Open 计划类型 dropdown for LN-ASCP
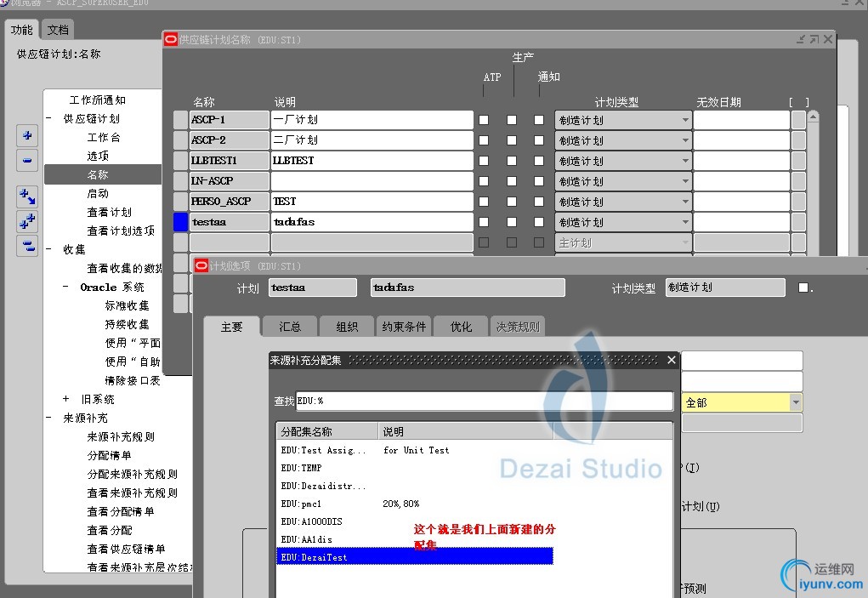868x598 pixels. point(684,181)
